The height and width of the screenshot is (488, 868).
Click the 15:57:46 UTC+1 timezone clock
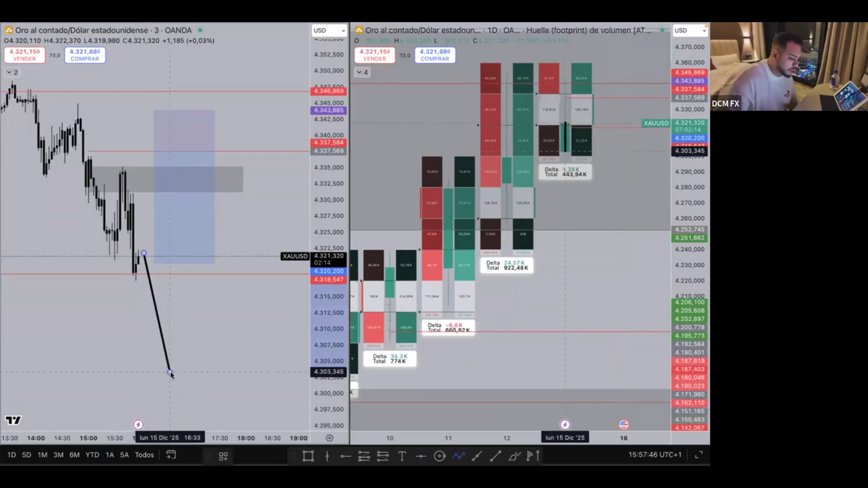[655, 455]
